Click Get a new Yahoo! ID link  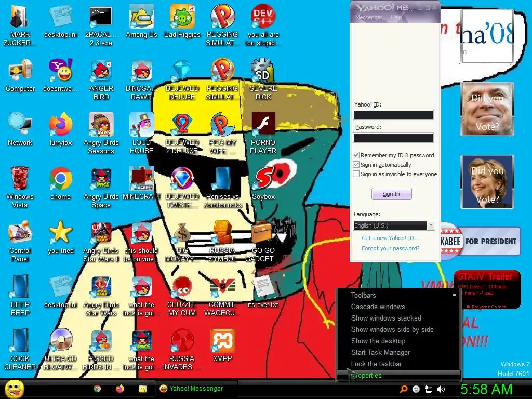coord(391,238)
